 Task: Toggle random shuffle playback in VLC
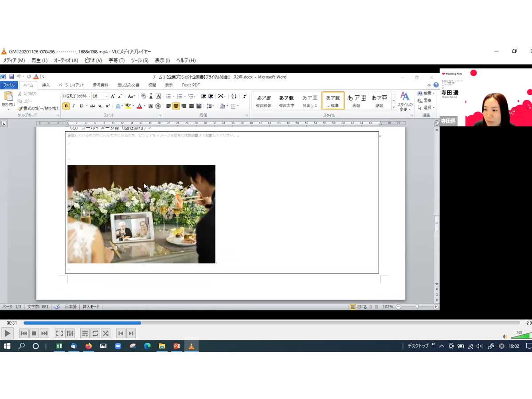(106, 333)
